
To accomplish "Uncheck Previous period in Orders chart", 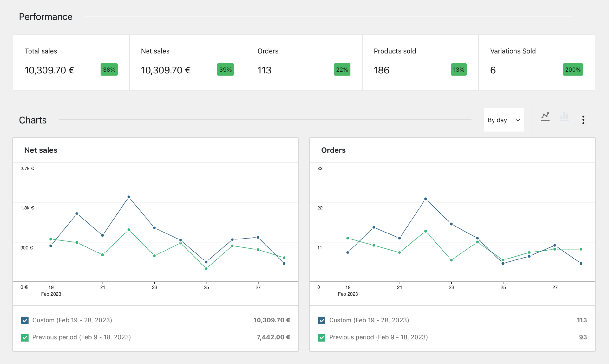I will point(322,337).
